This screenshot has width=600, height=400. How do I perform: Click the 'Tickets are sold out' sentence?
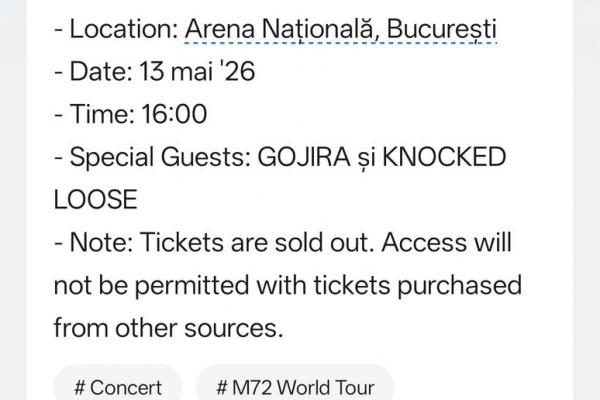(x=257, y=242)
